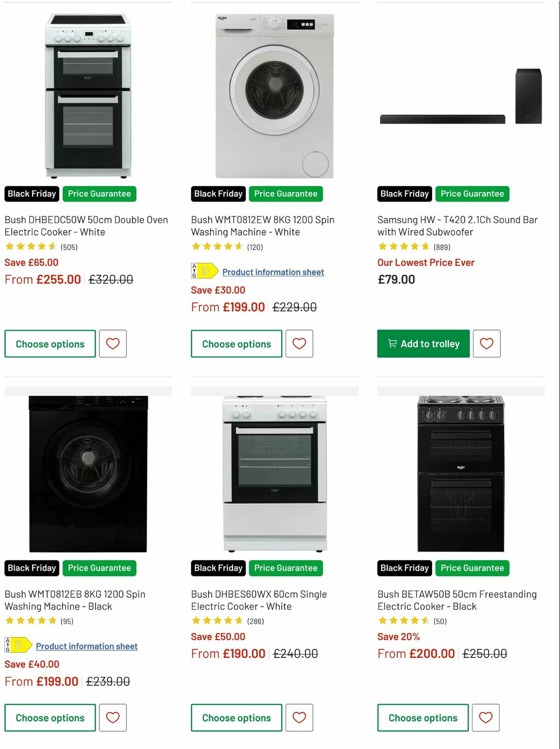Image resolution: width=560 pixels, height=749 pixels.
Task: Click the wishlist heart for Bush DHBEDC50W cooker
Action: coord(112,344)
